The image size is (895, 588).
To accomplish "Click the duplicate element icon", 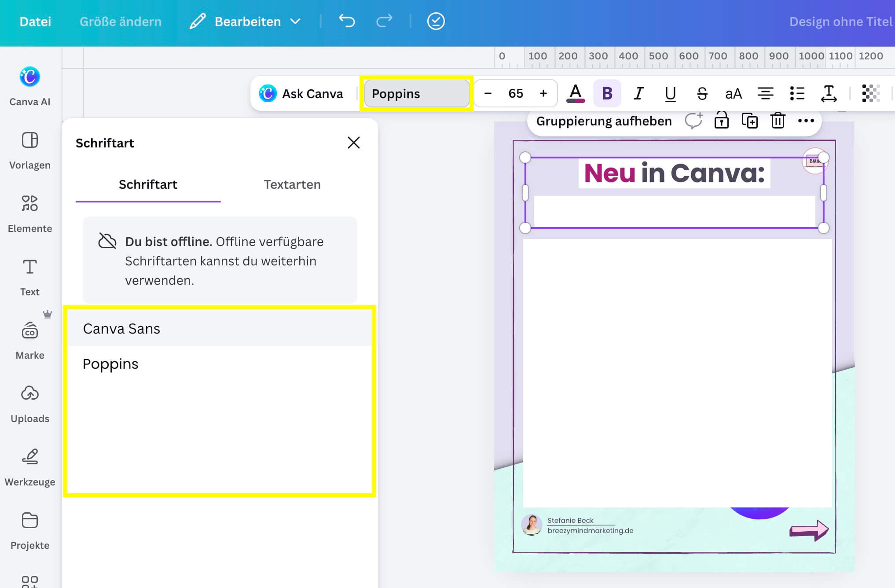I will (749, 121).
